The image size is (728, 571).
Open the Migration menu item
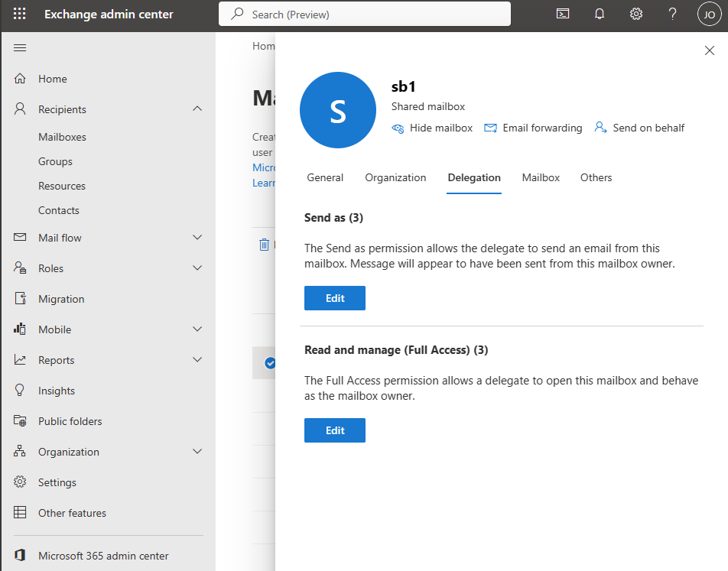(61, 299)
